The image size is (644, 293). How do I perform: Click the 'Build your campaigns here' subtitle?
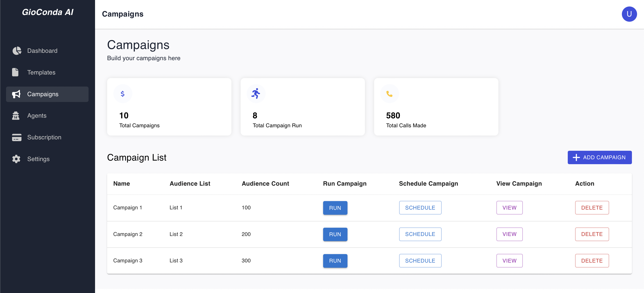point(144,58)
